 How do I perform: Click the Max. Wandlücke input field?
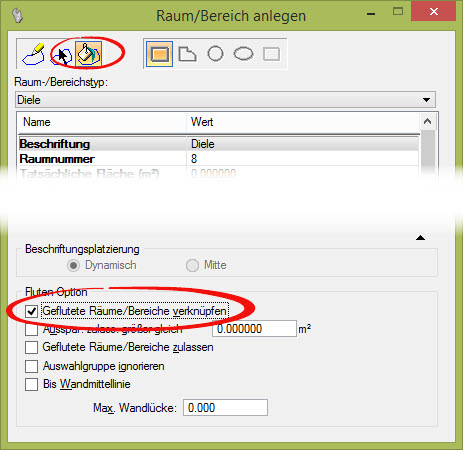pyautogui.click(x=225, y=408)
